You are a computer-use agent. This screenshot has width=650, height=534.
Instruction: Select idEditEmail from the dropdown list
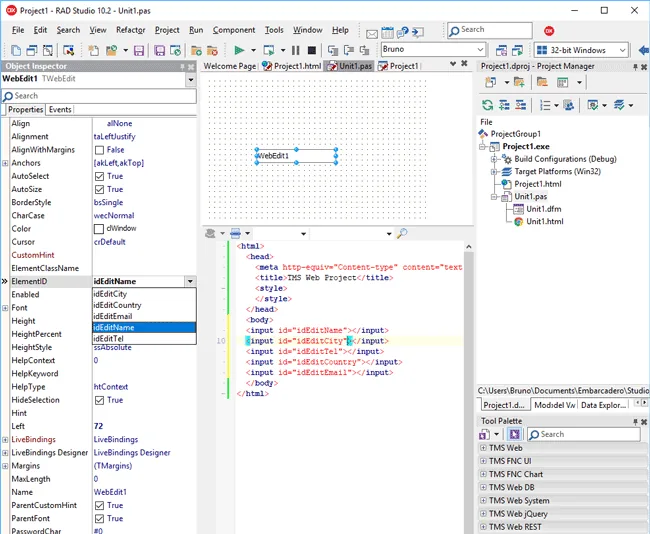point(144,316)
